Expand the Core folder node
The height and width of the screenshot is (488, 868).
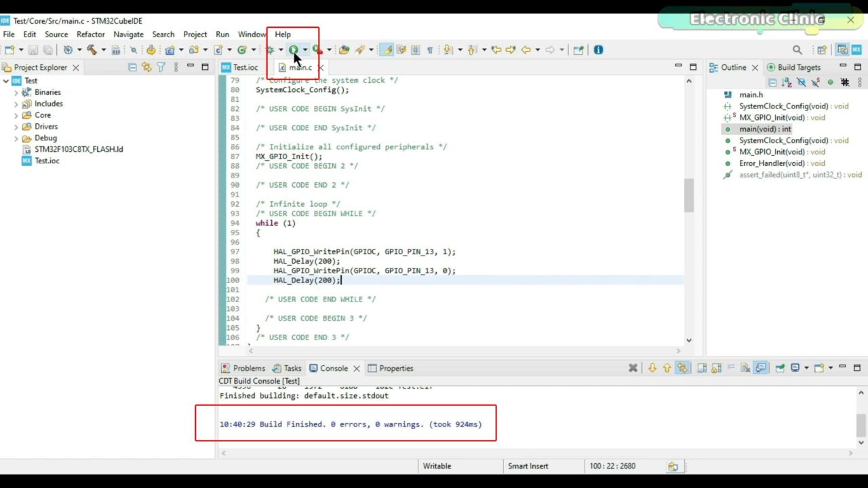(x=16, y=115)
